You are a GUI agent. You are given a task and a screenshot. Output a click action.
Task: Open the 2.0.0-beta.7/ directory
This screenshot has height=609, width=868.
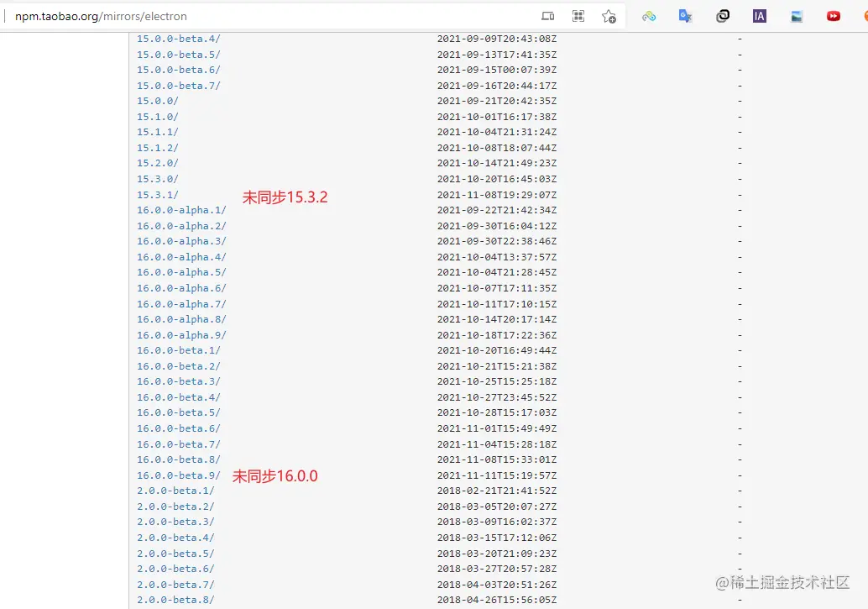click(175, 585)
